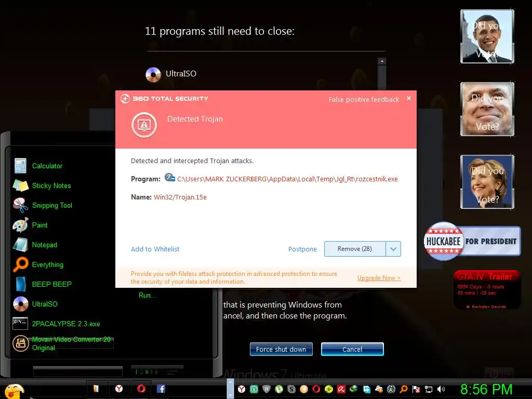Click the Huckabee For President gadget

472,241
